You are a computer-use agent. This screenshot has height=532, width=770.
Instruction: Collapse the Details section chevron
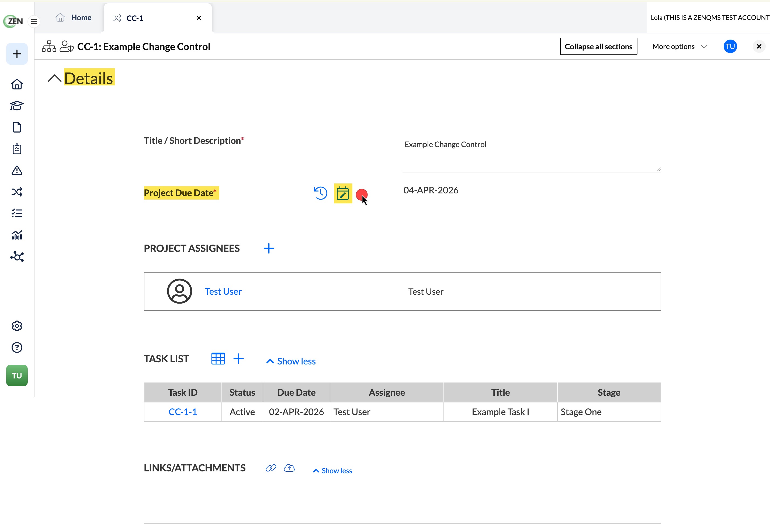[54, 79]
